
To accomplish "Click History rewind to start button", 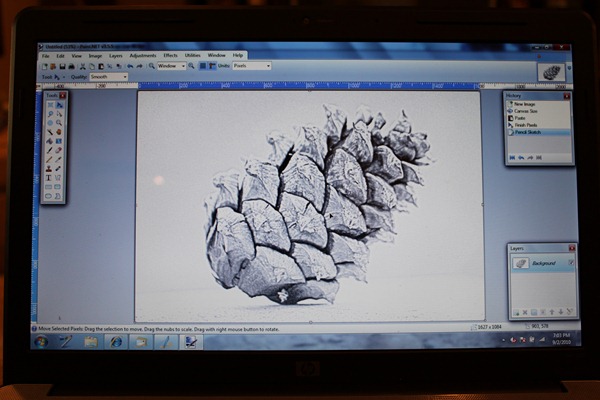I will click(512, 158).
